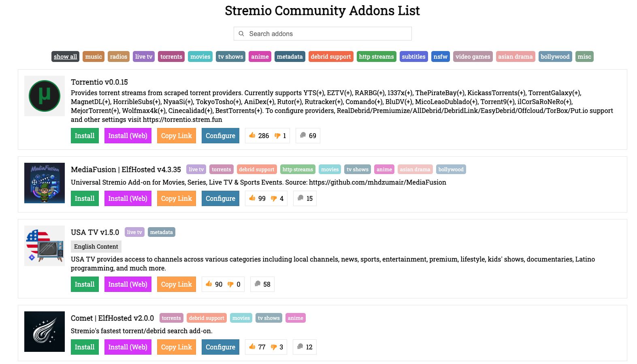
Task: Filter by the video games tag
Action: click(x=473, y=57)
